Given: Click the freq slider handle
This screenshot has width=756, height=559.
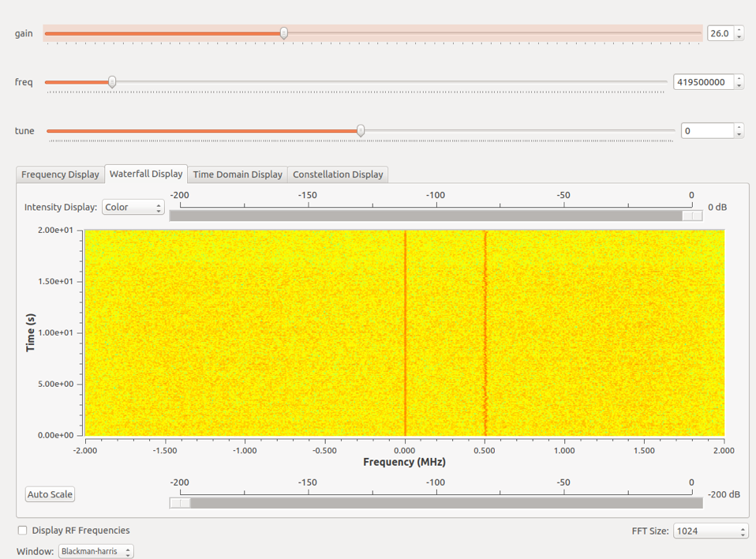Looking at the screenshot, I should coord(112,82).
